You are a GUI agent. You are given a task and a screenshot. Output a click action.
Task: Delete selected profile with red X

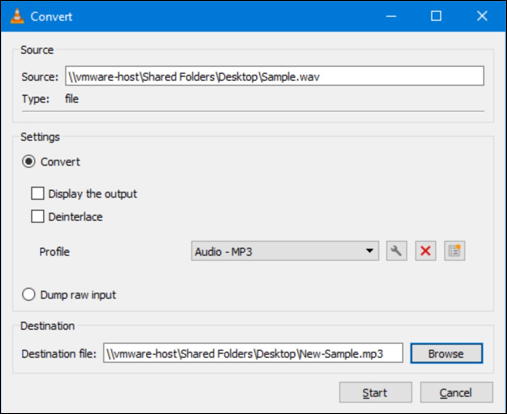point(425,251)
